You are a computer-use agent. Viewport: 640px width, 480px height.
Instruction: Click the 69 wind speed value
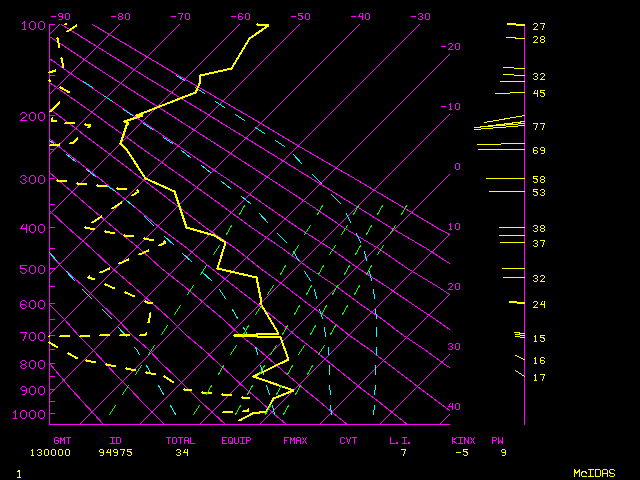point(538,150)
